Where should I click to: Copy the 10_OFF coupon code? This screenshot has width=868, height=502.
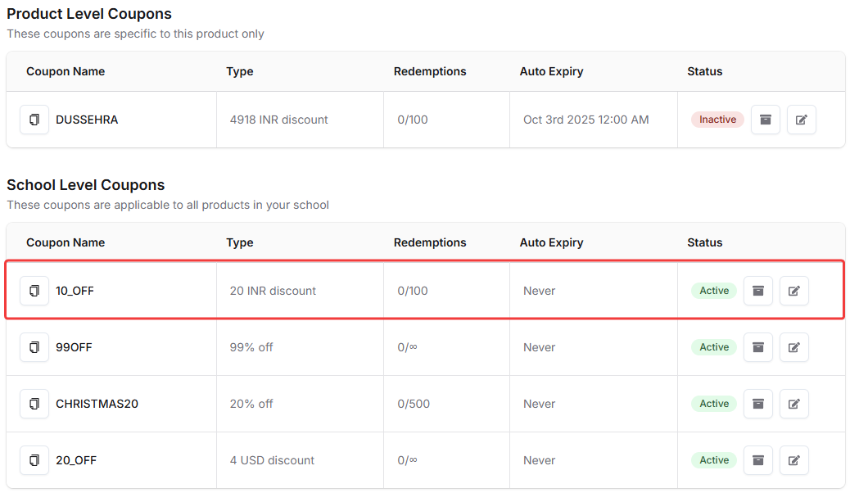click(x=34, y=291)
